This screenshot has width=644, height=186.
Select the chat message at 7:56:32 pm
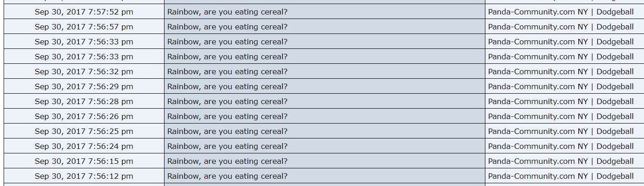tap(227, 72)
